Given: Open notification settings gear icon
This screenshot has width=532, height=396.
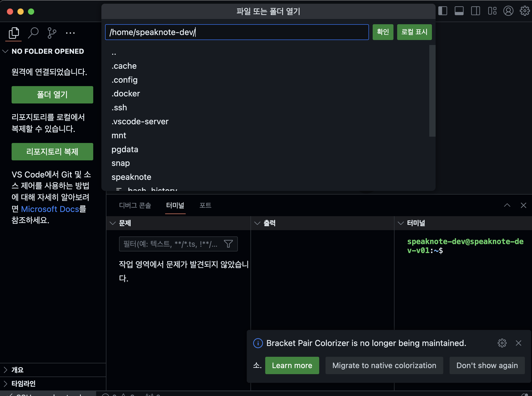Looking at the screenshot, I should tap(502, 343).
